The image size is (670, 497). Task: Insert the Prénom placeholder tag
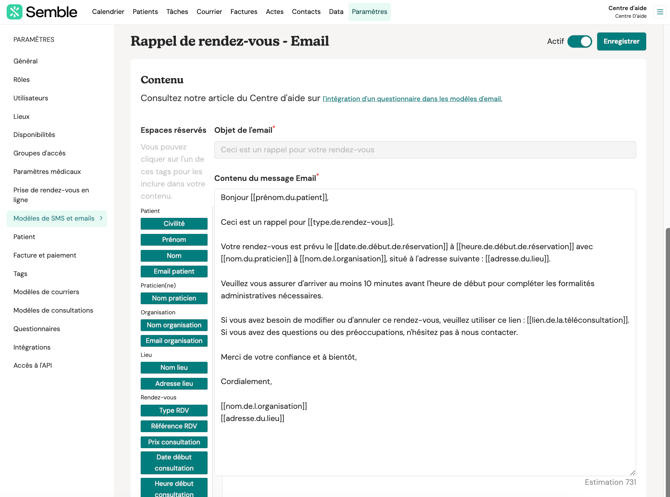coord(174,240)
